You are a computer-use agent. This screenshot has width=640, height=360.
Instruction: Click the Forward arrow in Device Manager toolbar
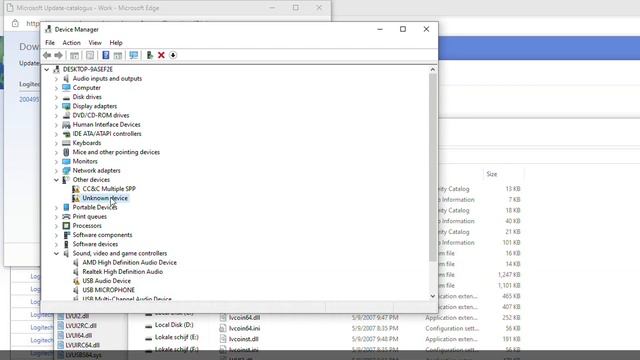click(x=58, y=55)
